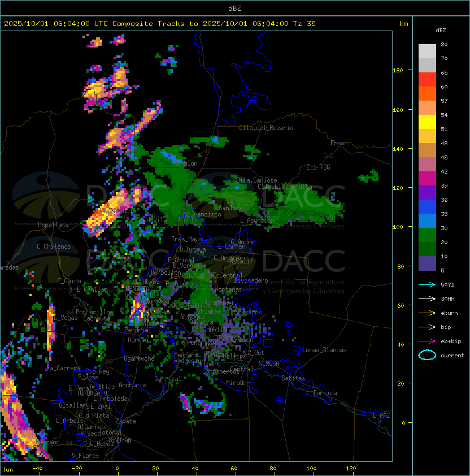Click the 180 km mark on the vertical axis
Screen dimensions: 470x476
click(398, 71)
